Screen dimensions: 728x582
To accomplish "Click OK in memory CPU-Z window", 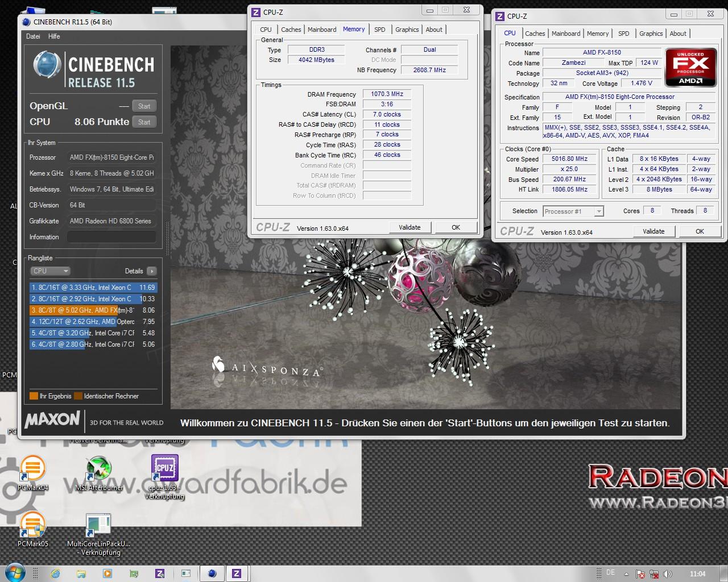I will click(x=456, y=227).
